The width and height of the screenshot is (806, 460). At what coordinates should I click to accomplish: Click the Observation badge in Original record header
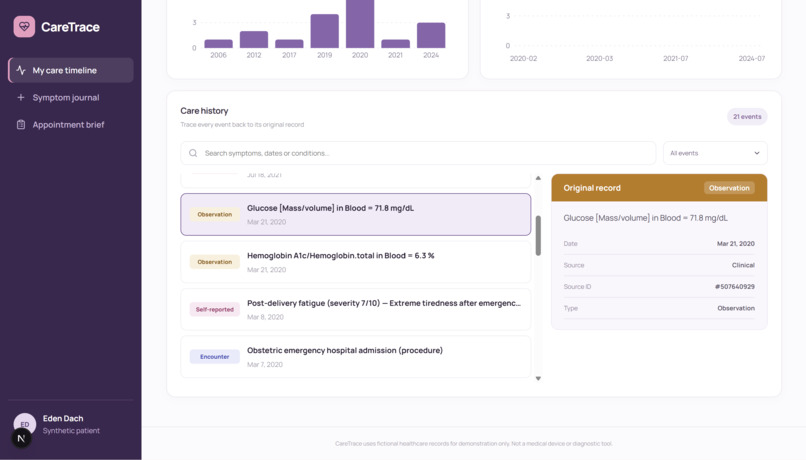[x=729, y=188]
